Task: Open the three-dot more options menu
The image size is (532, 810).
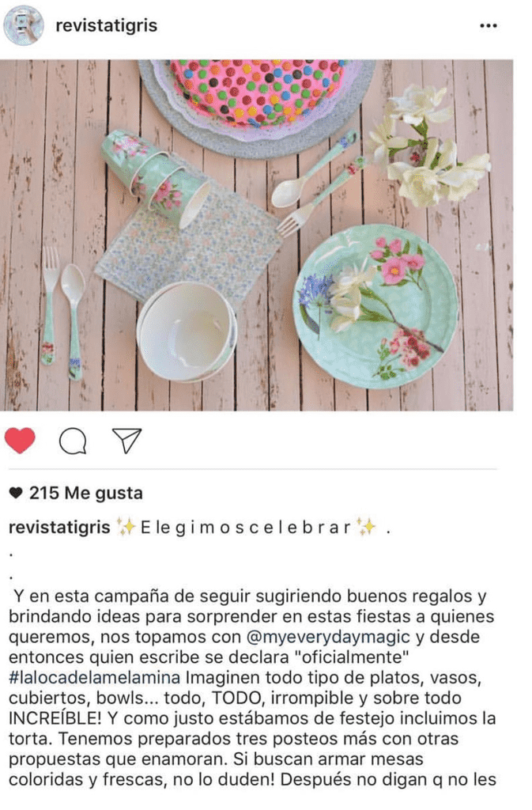Action: pos(489,26)
